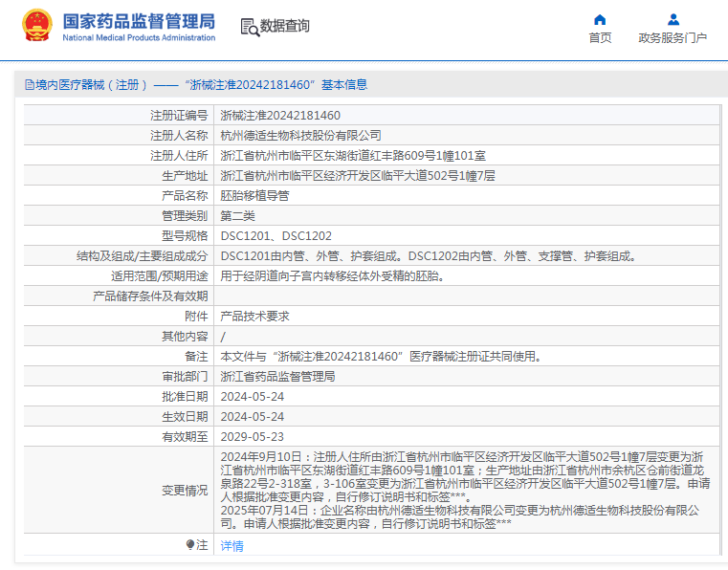Click the 2024年9月10日 change record text
Screen dimensions: 728x570
coord(465,476)
